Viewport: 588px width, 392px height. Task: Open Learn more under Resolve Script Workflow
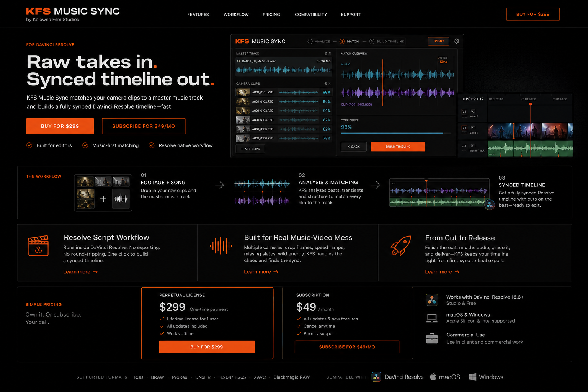click(x=80, y=272)
